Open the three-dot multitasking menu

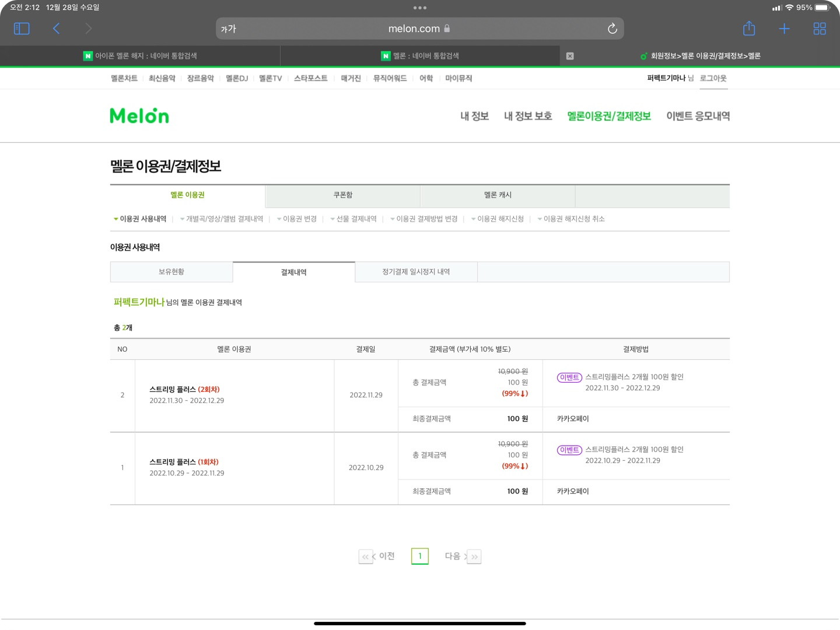420,8
